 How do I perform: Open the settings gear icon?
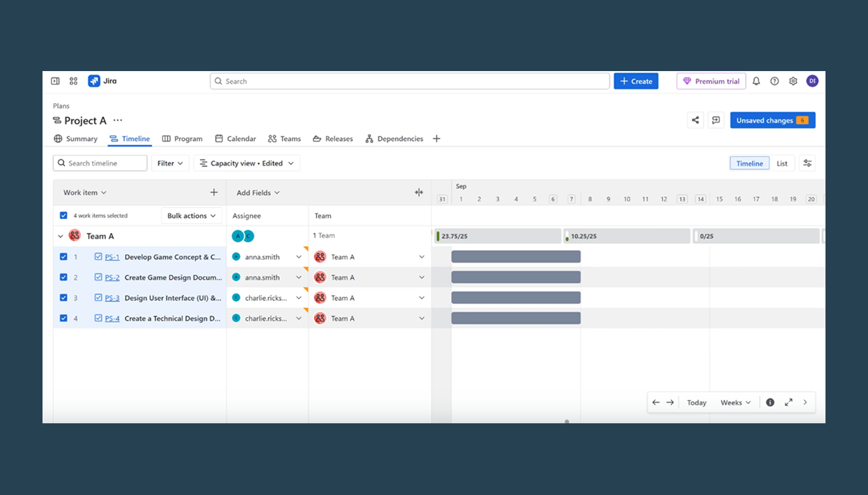tap(793, 81)
